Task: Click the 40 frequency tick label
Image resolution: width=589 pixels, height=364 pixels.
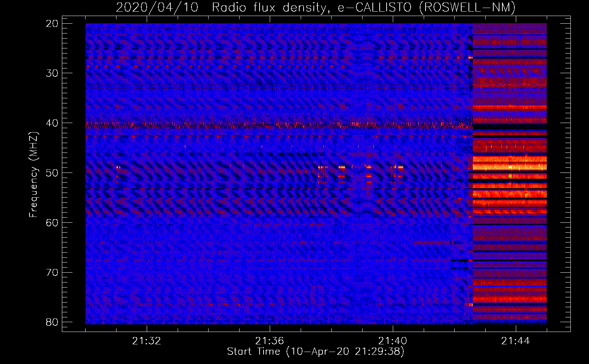Action: click(52, 123)
